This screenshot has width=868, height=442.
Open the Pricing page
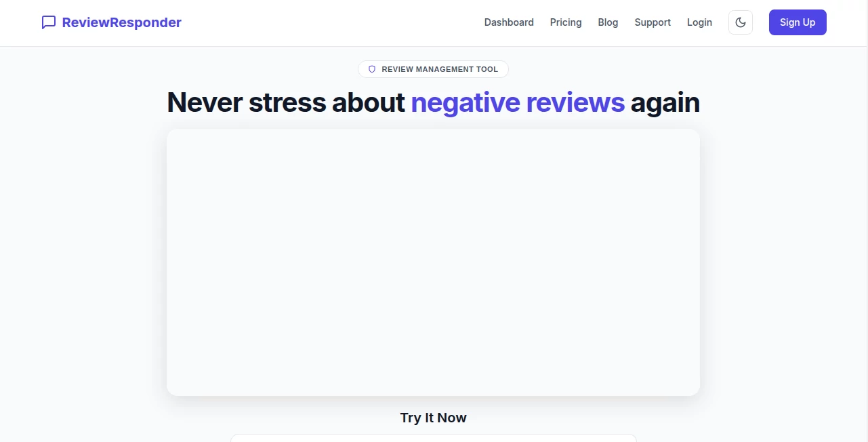tap(566, 22)
